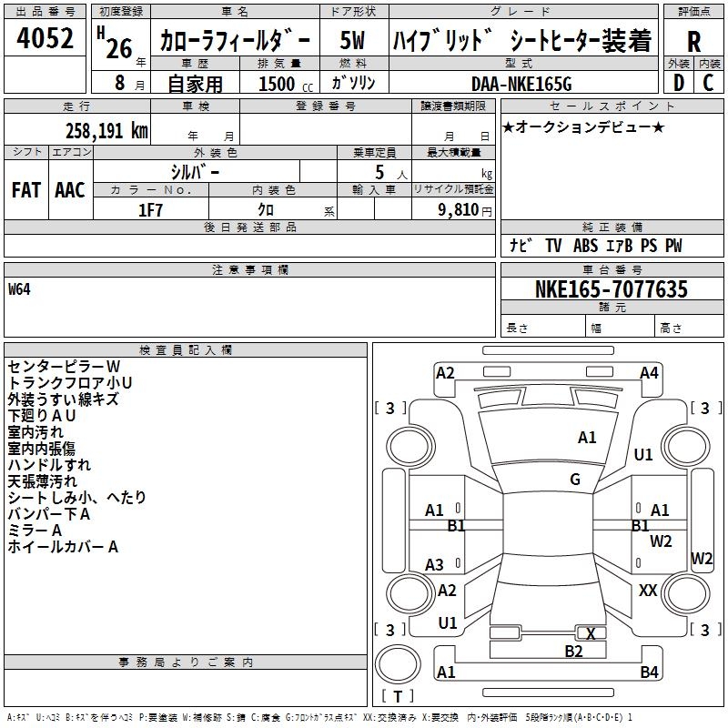Select the interior color クロ
Image resolution: width=728 pixels, height=728 pixels.
266,210
